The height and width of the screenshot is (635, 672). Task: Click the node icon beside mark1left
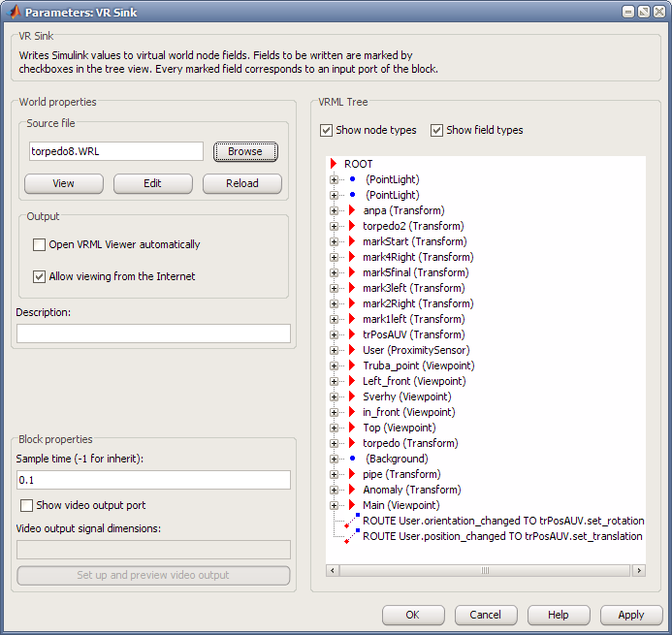click(352, 319)
